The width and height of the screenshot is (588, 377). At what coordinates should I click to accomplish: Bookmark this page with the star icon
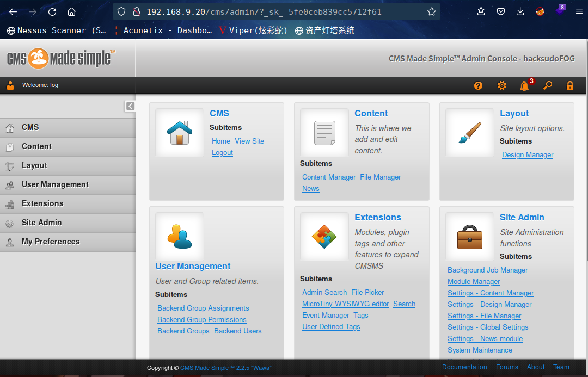pos(432,11)
